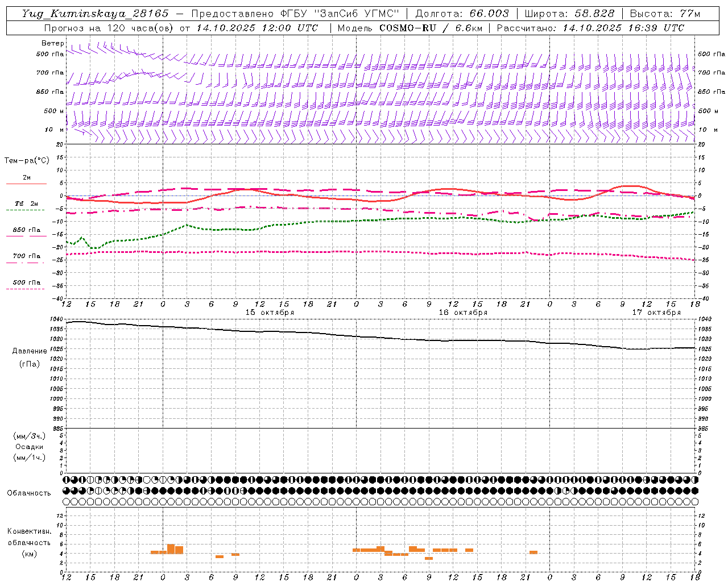
Task: Click the green dotted 850 гПа temperature curve
Action: 380,221
